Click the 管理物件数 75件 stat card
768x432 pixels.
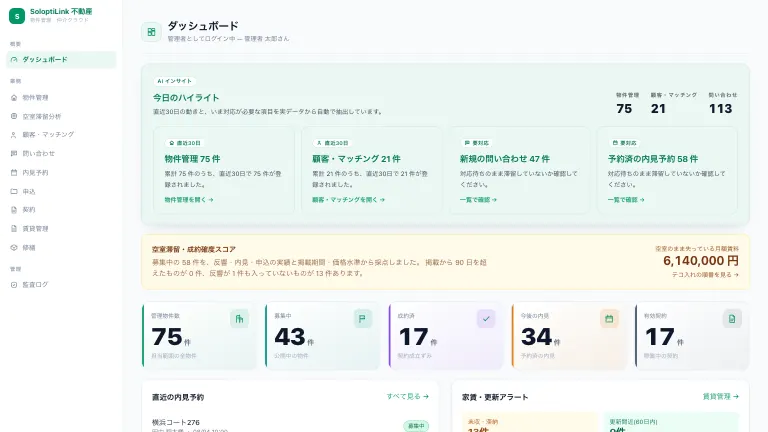pos(199,336)
